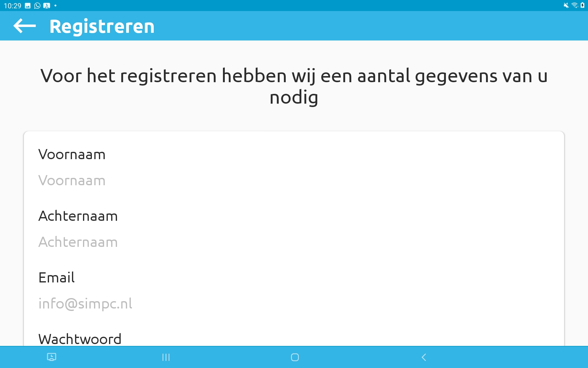Tap the Registreren page title
Screen dimensions: 588x368
tap(102, 26)
